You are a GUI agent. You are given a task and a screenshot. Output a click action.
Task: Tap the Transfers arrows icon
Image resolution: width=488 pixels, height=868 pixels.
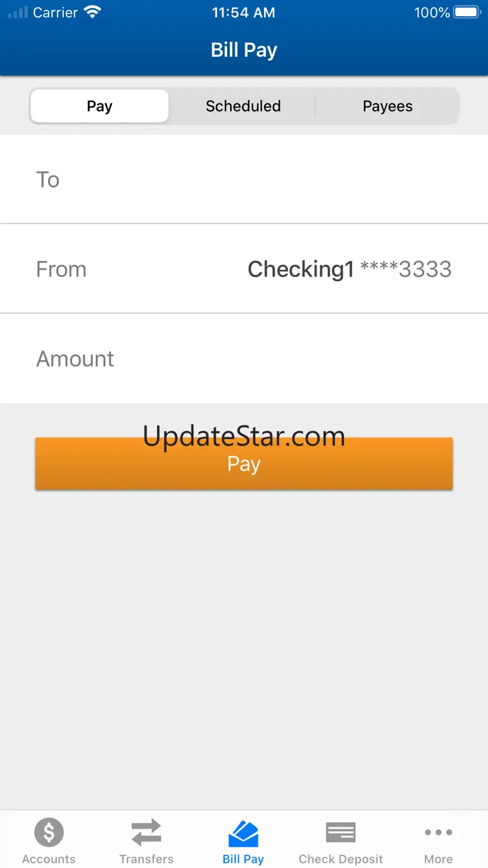[x=146, y=832]
